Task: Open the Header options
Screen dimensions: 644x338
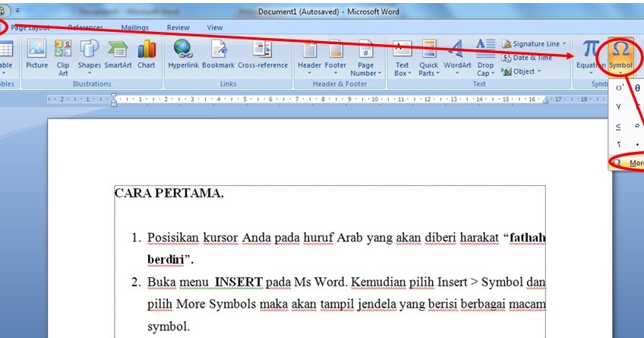Action: (309, 57)
